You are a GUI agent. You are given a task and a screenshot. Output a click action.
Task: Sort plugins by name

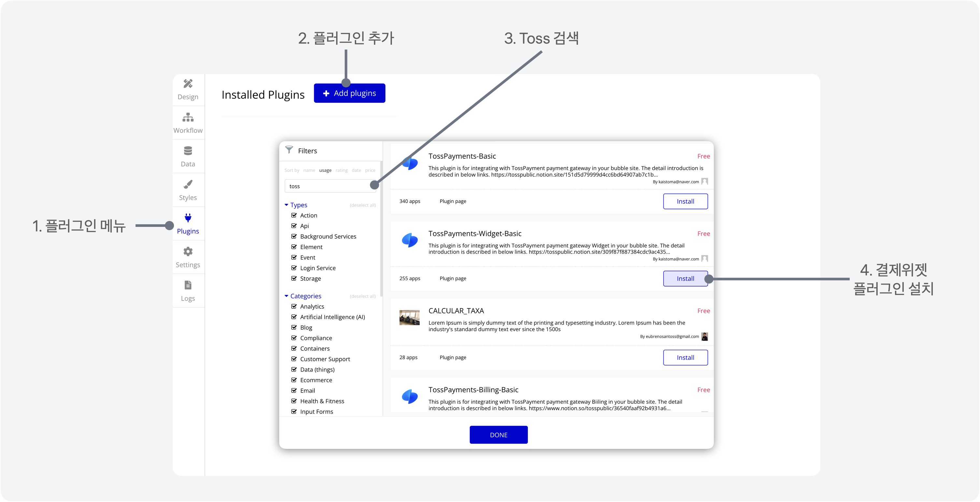pyautogui.click(x=309, y=170)
